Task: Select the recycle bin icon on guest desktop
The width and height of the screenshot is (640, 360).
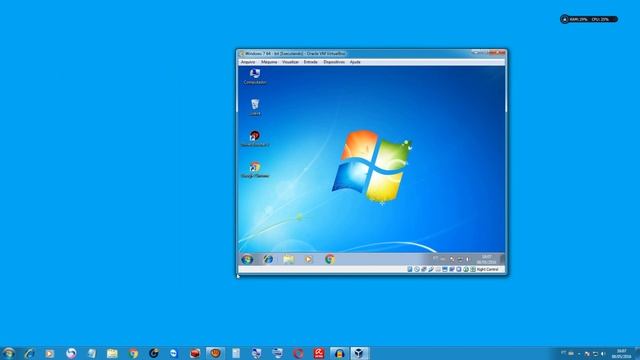Action: click(x=255, y=107)
